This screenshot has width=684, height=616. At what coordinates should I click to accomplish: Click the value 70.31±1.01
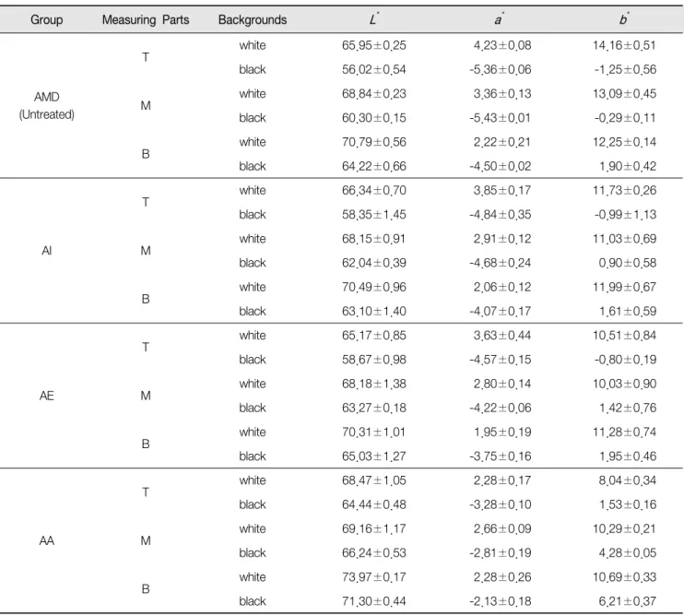pos(374,432)
